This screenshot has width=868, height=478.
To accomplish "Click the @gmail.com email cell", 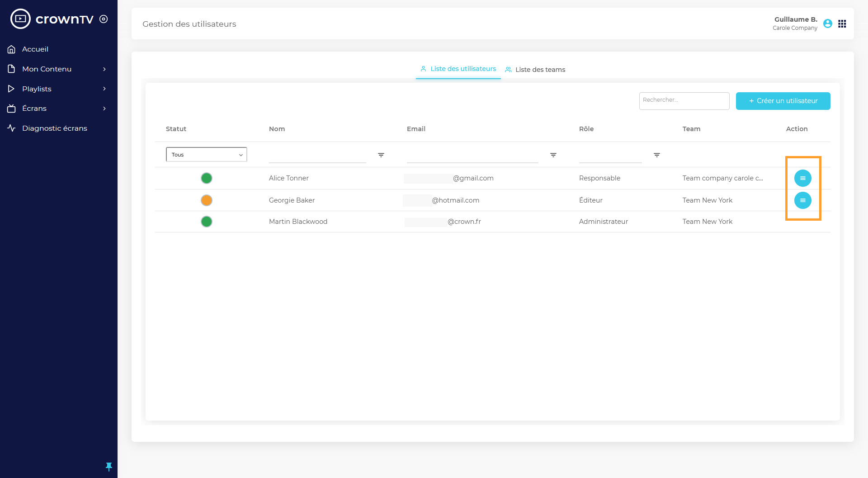I will tap(449, 178).
